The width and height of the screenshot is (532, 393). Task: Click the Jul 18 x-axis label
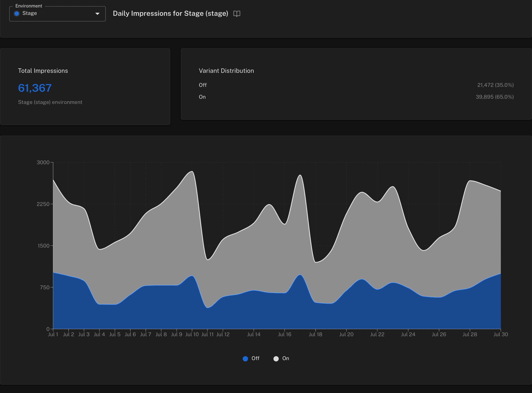pos(316,334)
